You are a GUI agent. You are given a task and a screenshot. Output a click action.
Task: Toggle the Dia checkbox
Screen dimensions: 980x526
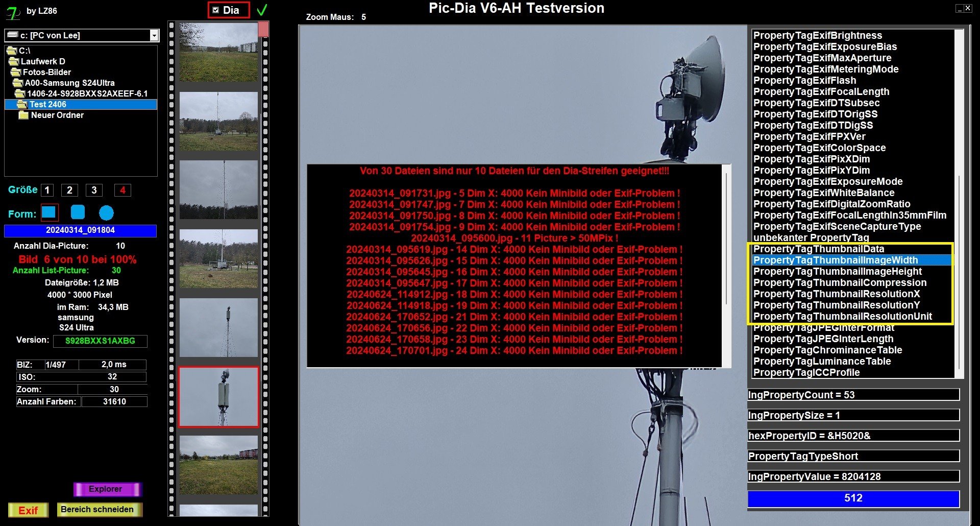pos(216,10)
